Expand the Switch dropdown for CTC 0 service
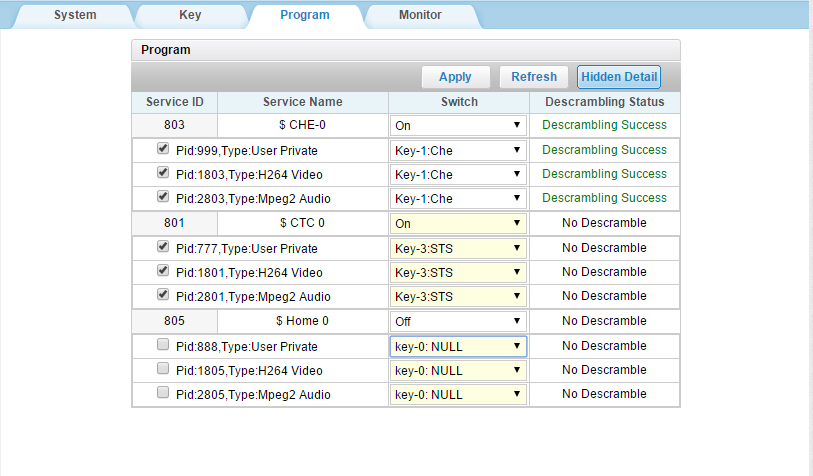Screen dimensions: 813x476 458,223
